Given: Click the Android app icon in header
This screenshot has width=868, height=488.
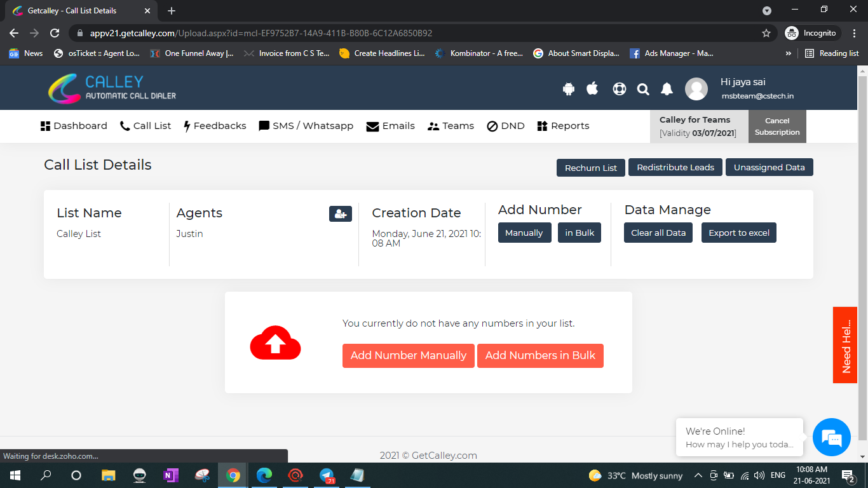Looking at the screenshot, I should (x=569, y=89).
